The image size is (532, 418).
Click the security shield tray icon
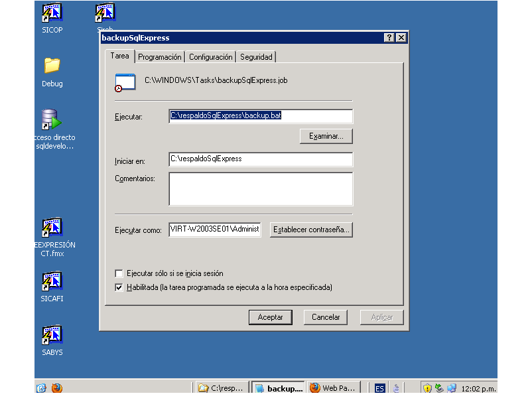tap(427, 388)
